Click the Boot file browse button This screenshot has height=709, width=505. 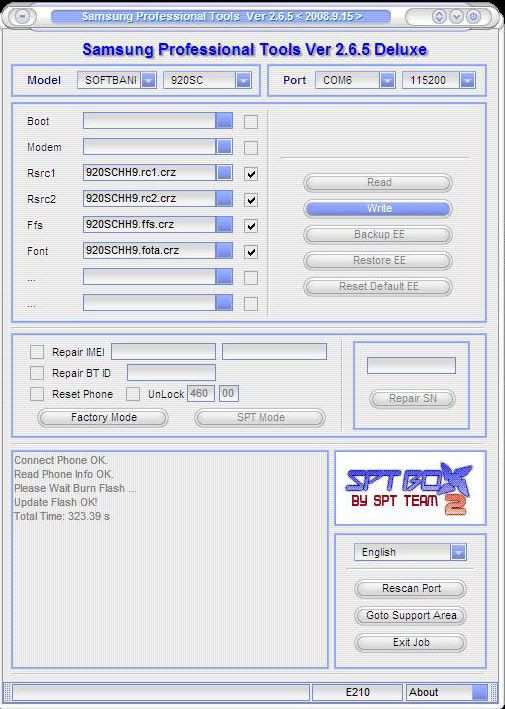224,121
